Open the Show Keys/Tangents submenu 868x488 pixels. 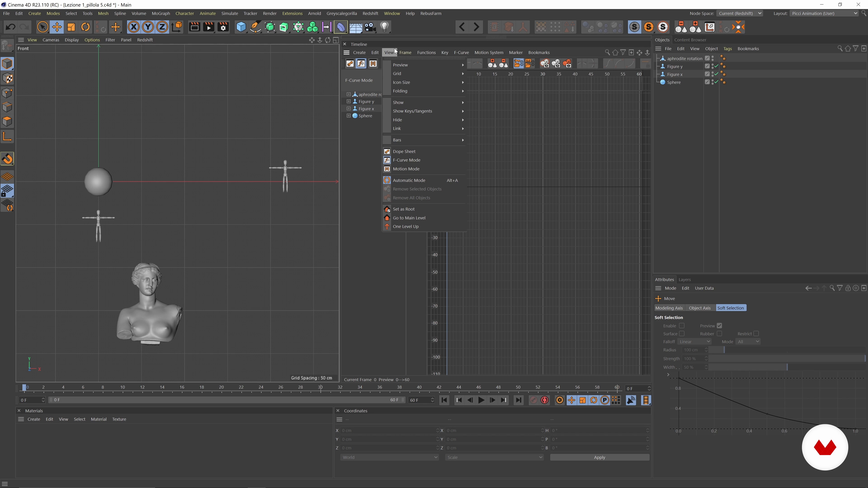click(x=424, y=111)
